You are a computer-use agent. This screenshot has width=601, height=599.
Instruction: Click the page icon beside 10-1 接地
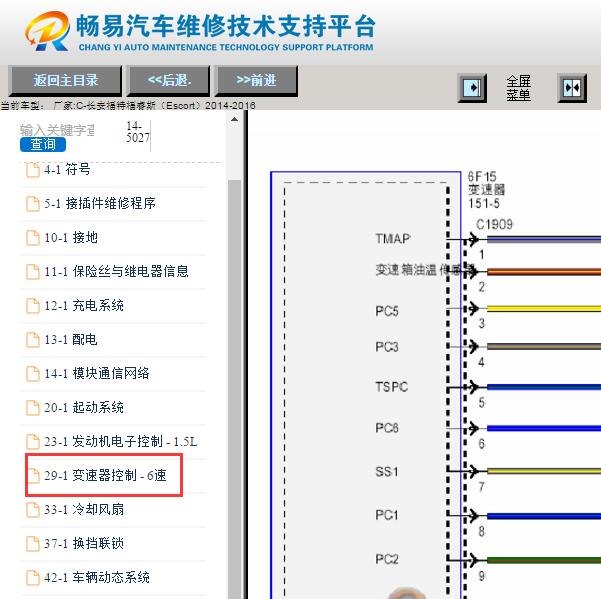(33, 238)
